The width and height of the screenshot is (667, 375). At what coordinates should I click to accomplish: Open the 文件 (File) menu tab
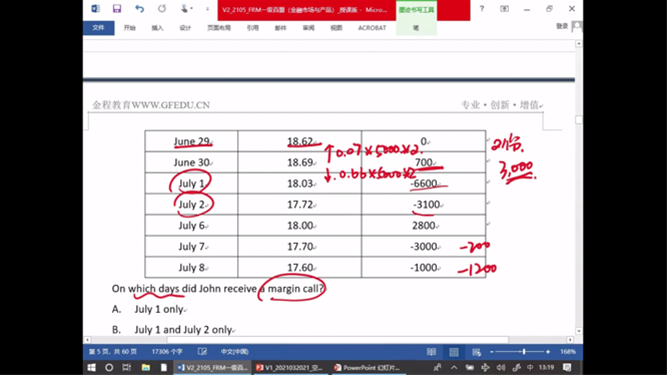(98, 28)
